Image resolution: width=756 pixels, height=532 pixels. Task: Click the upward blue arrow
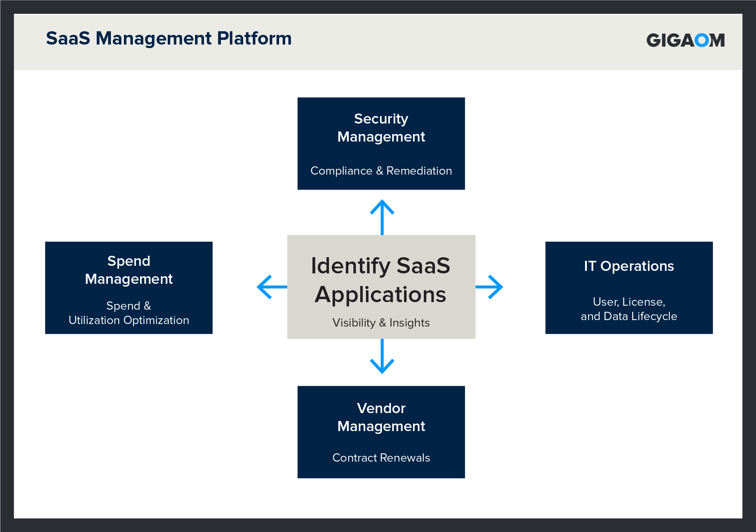coord(382,217)
